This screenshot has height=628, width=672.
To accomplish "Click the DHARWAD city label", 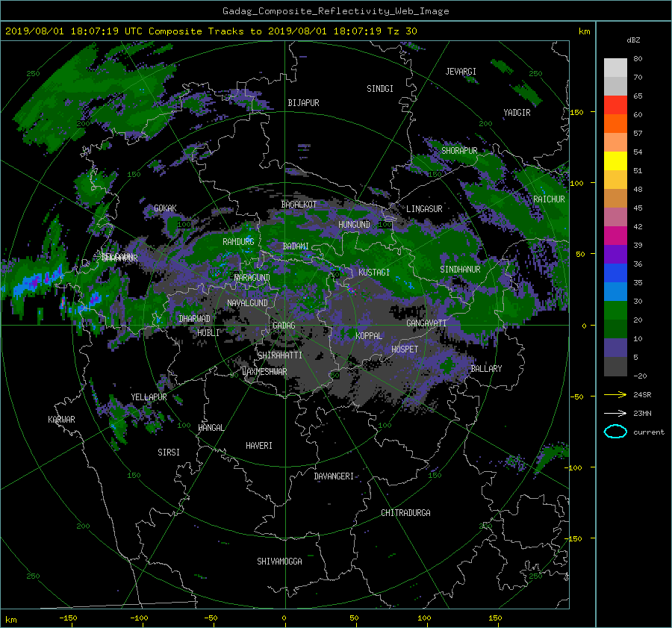I will [194, 319].
